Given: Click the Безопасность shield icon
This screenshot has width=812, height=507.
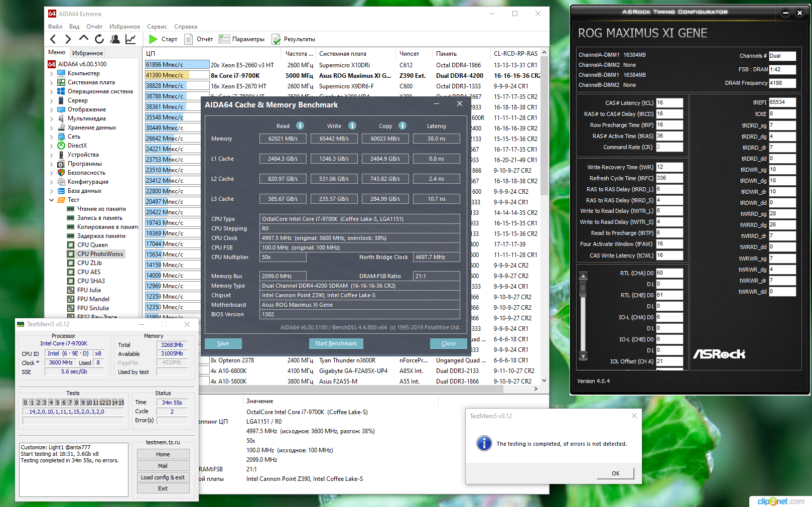Looking at the screenshot, I should click(x=61, y=173).
